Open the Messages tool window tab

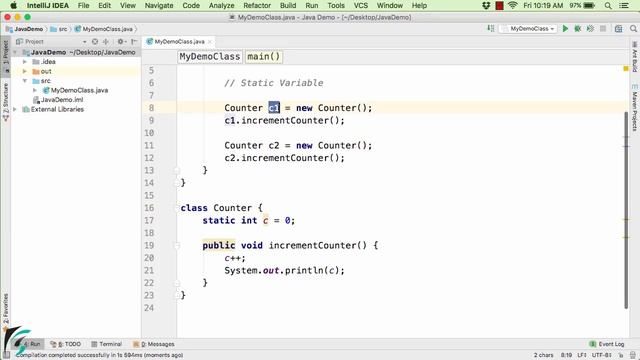(x=154, y=344)
